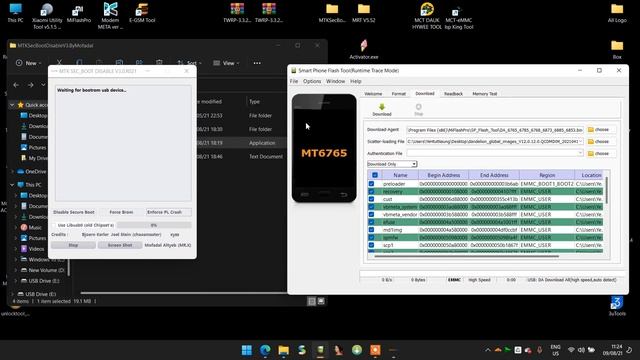
Task: Open the View dropdown in File Explorer
Action: tap(227, 63)
